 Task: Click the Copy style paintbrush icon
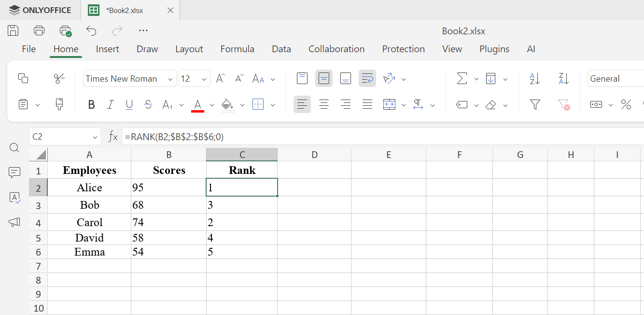pos(59,104)
